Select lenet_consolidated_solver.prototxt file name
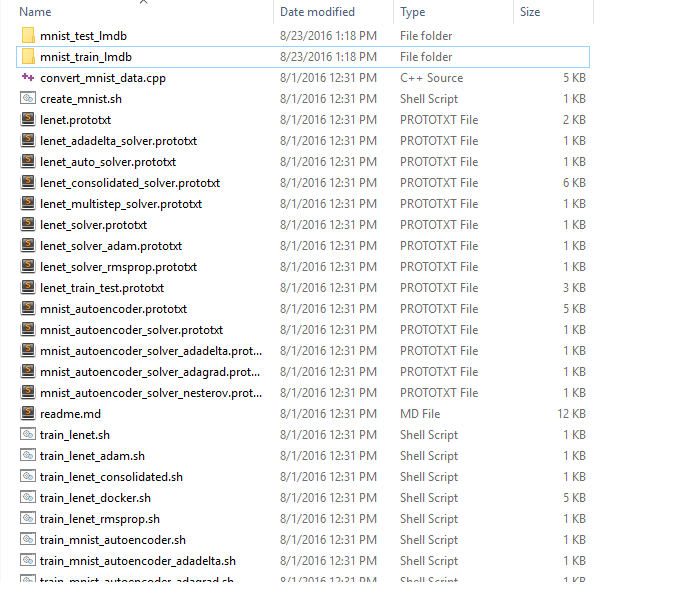Viewport: 682px width, 593px height. pos(130,183)
